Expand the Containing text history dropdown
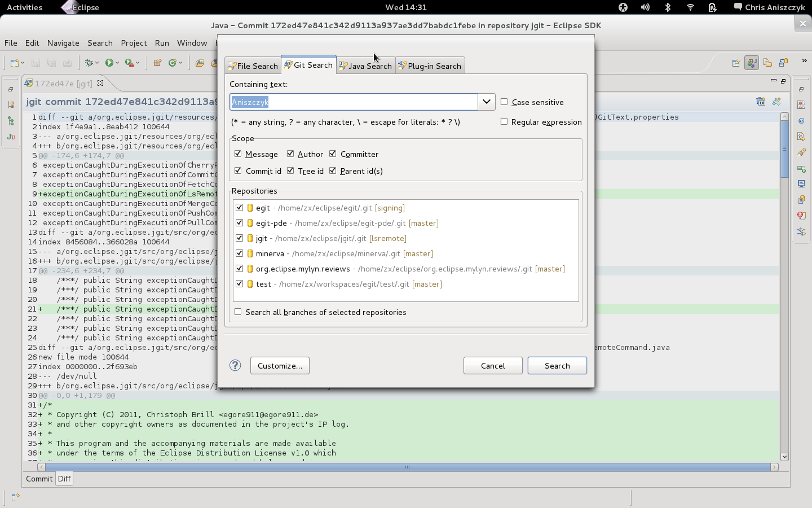812x508 pixels. [487, 102]
